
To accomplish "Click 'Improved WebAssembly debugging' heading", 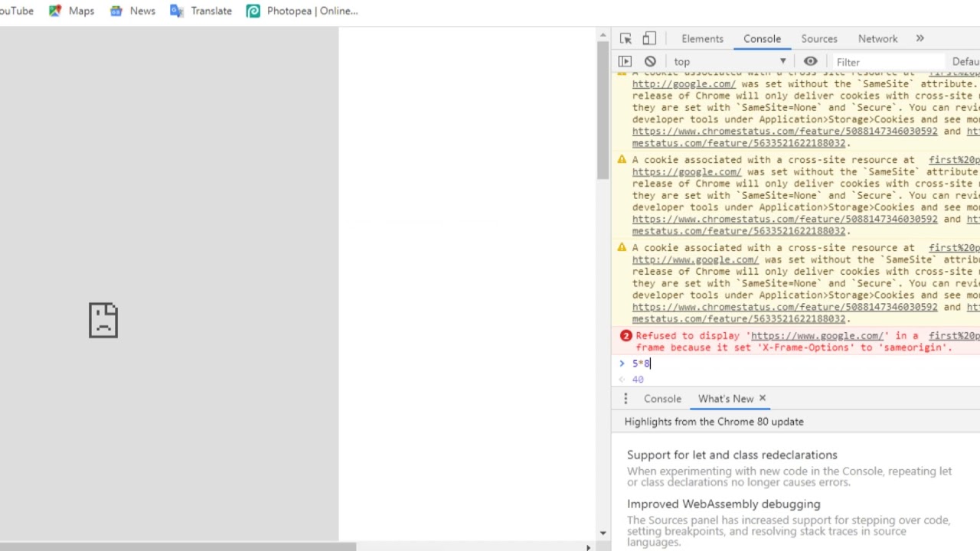I will 724,504.
